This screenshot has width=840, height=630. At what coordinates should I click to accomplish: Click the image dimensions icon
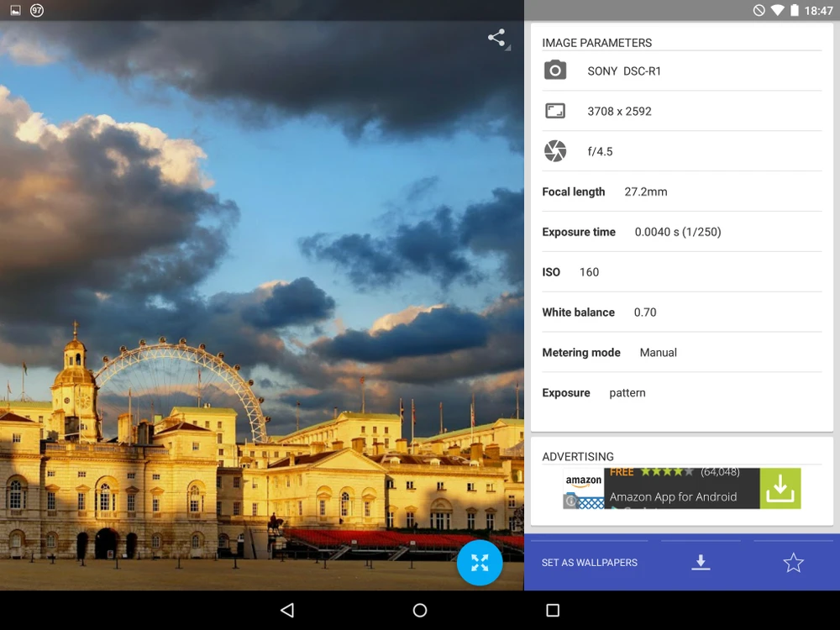pos(555,111)
